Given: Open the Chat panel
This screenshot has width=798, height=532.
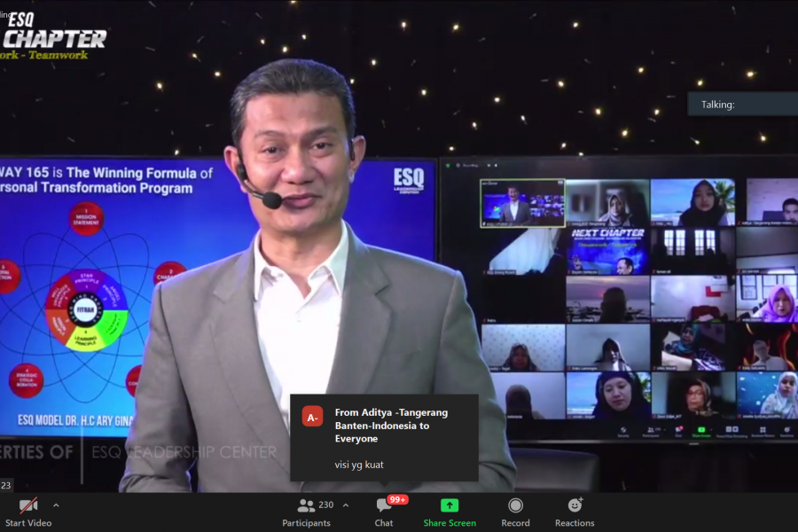Looking at the screenshot, I should (x=384, y=511).
